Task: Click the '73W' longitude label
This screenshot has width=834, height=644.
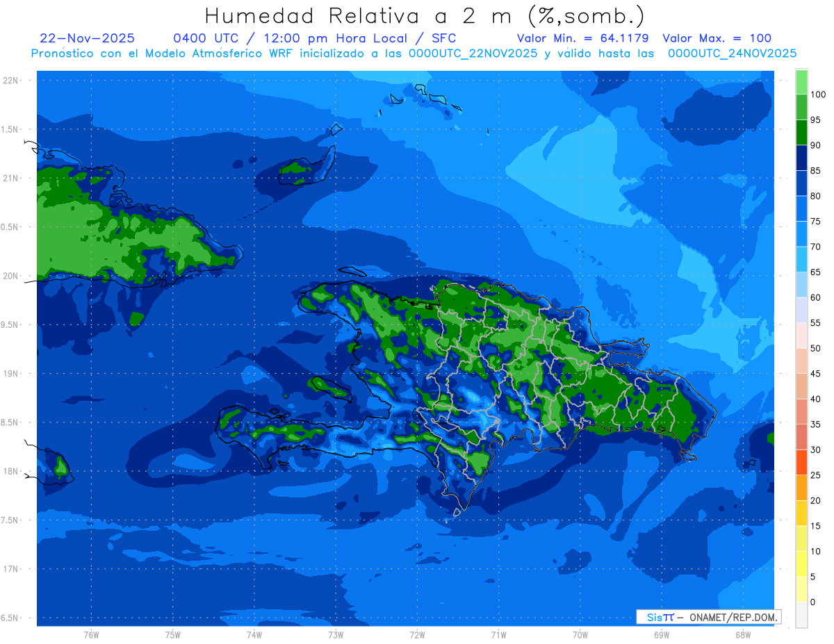Action: pos(336,634)
